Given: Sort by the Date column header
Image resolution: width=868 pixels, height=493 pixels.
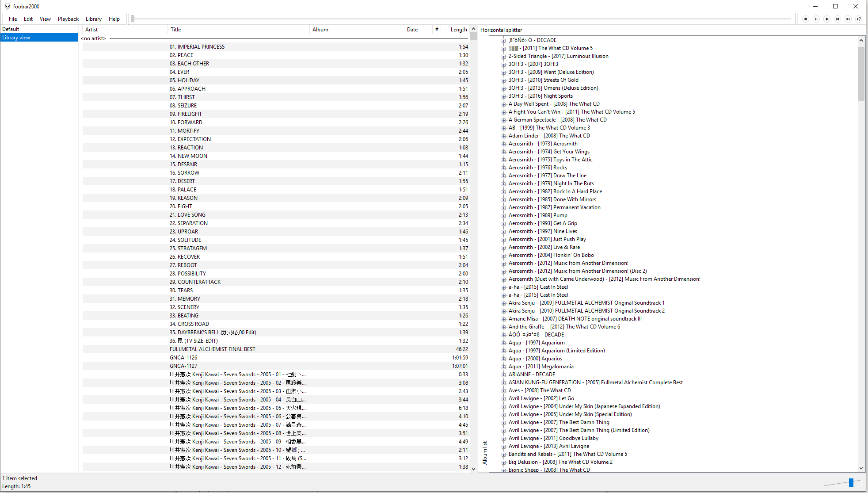Looking at the screenshot, I should pyautogui.click(x=417, y=30).
